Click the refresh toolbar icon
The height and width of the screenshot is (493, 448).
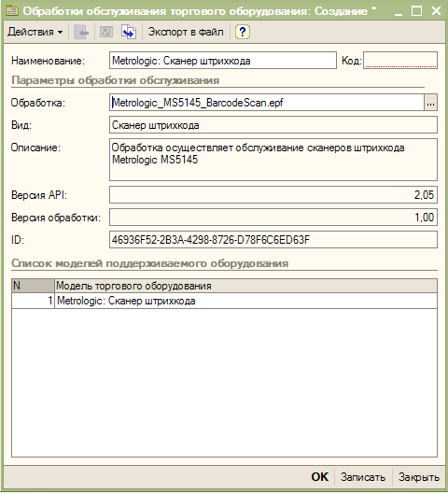click(106, 32)
